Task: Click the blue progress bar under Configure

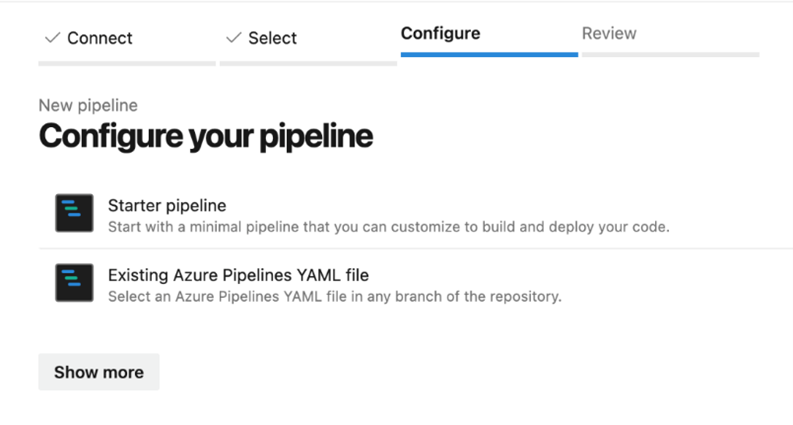Action: (x=489, y=54)
